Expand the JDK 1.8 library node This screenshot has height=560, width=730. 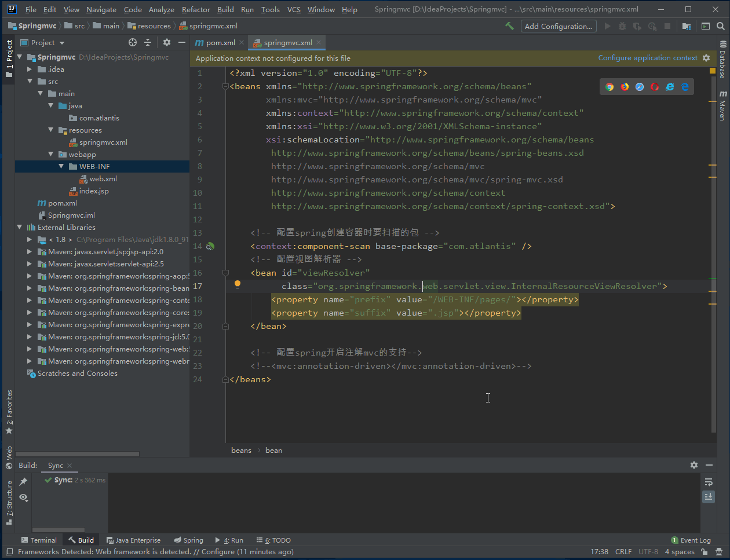tap(30, 239)
